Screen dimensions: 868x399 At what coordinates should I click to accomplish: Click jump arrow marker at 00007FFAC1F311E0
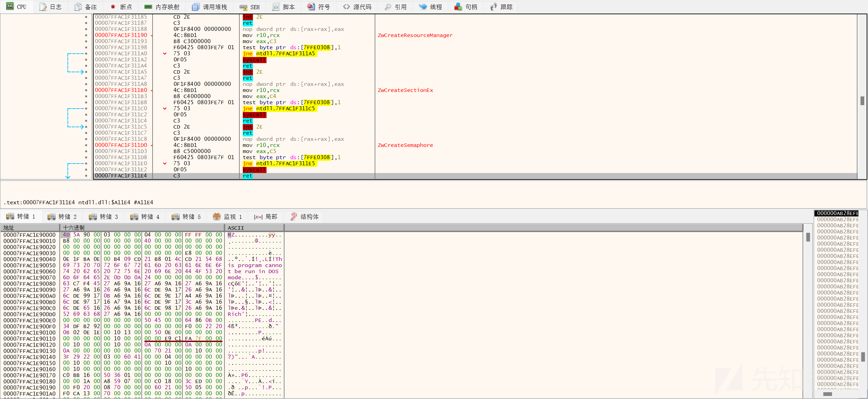pyautogui.click(x=165, y=164)
